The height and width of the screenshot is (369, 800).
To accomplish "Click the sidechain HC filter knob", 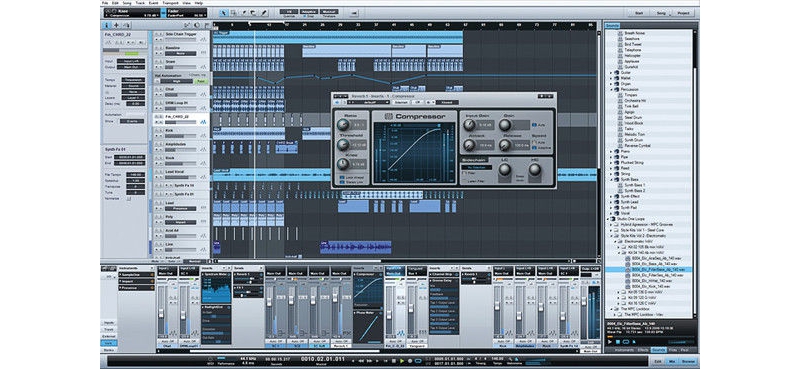I will [x=535, y=169].
